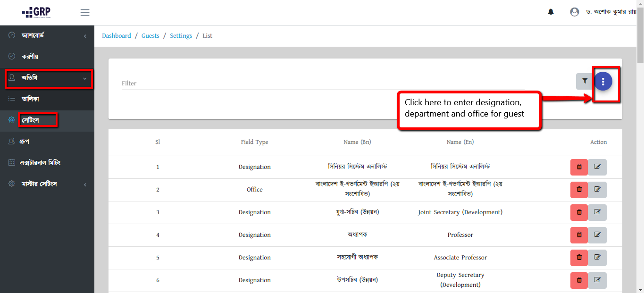Viewport: 644px width, 293px height.
Task: Click the এক্সটারনাল মিটিং calendar icon
Action: pyautogui.click(x=12, y=162)
